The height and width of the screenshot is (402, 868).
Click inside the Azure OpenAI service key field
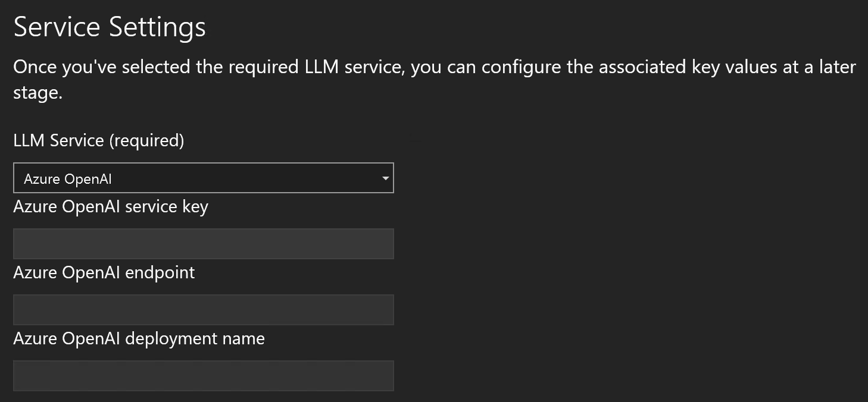pos(204,243)
